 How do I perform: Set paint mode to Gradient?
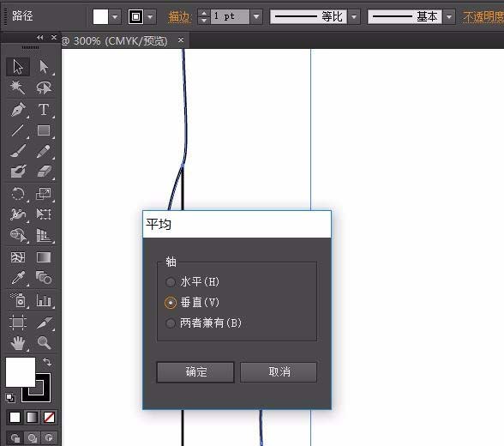pyautogui.click(x=32, y=417)
